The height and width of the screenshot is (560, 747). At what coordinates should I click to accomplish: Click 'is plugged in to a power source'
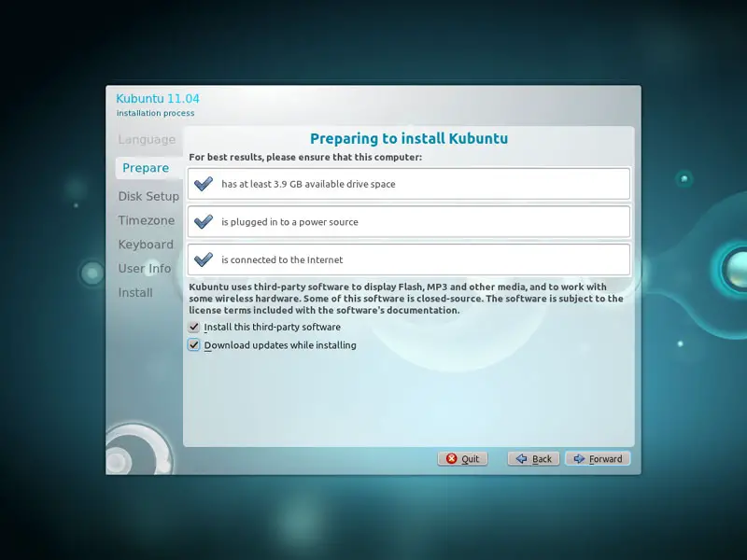289,222
